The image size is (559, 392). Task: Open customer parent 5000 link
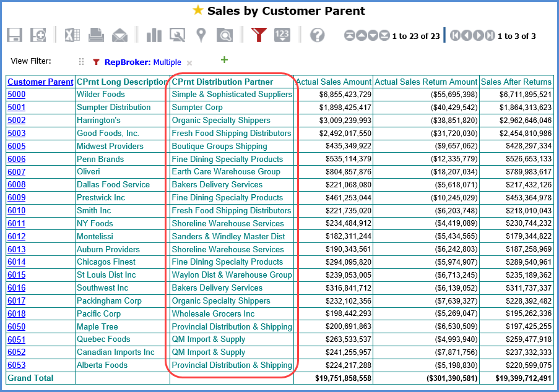click(x=16, y=95)
